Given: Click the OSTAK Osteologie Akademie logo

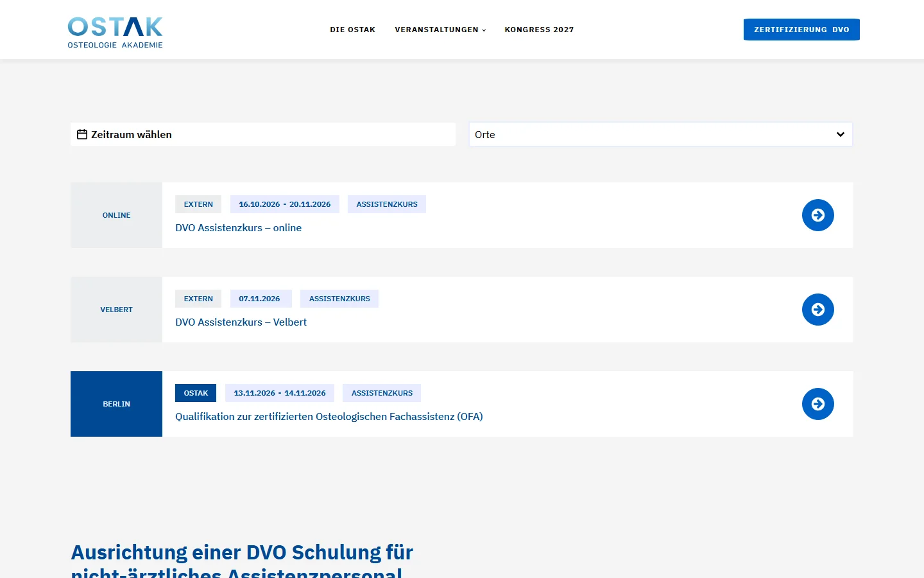Looking at the screenshot, I should pos(115,33).
